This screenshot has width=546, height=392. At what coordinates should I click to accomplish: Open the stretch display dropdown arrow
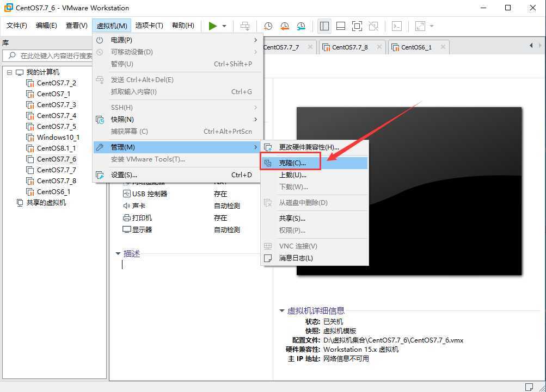click(432, 26)
